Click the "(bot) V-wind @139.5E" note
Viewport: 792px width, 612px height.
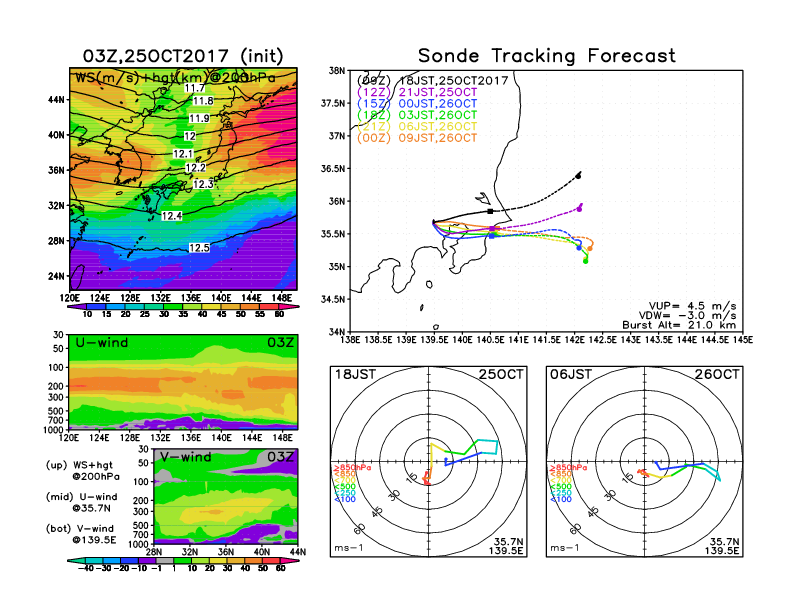pos(81,534)
